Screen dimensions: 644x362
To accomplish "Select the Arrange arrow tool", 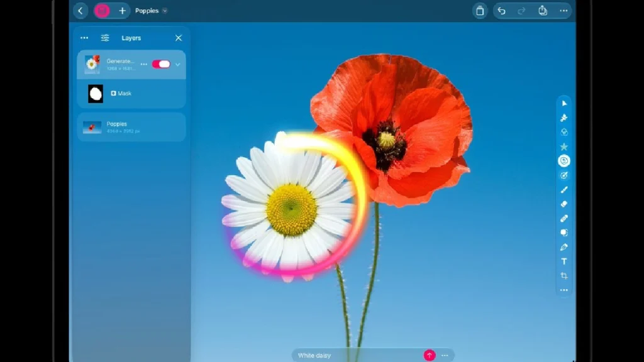I will [x=564, y=104].
